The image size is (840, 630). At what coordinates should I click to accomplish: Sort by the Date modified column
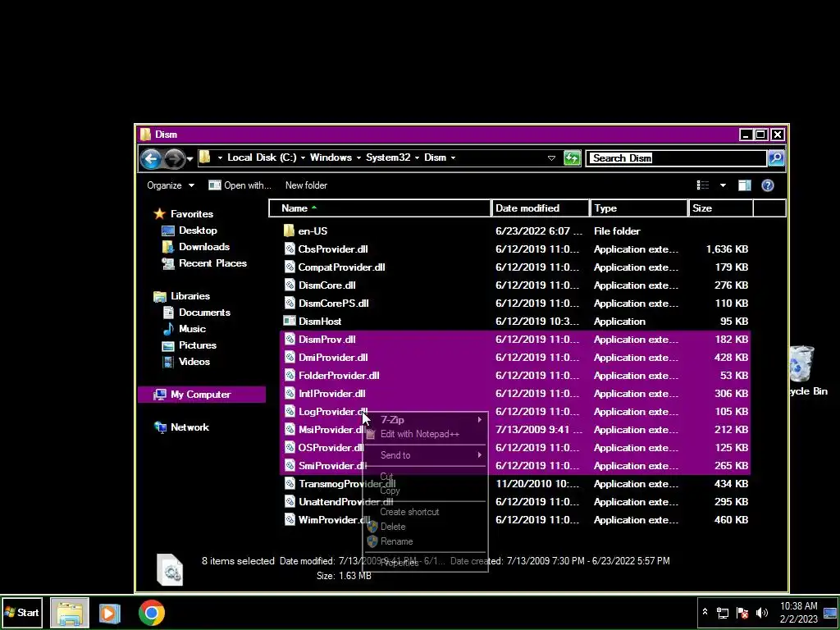point(540,208)
